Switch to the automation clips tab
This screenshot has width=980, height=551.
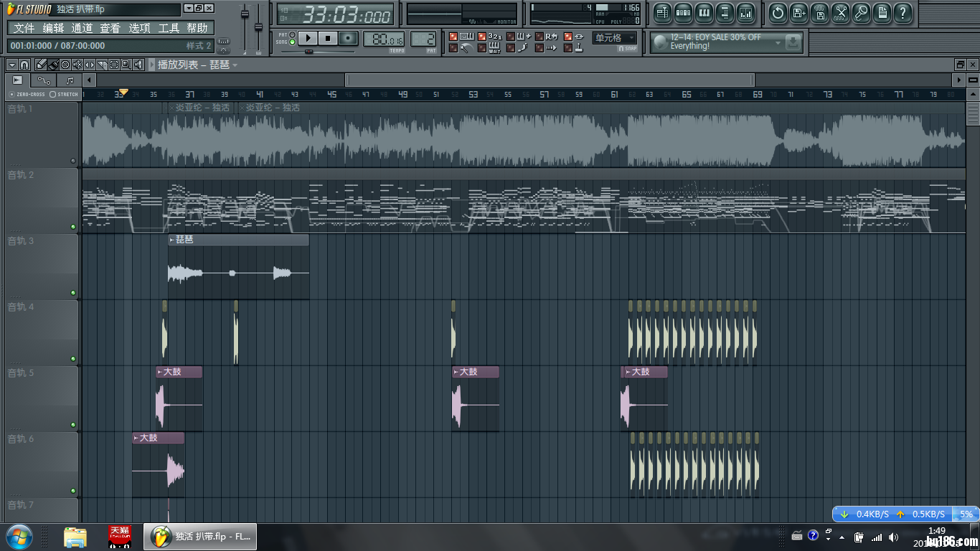(x=44, y=80)
